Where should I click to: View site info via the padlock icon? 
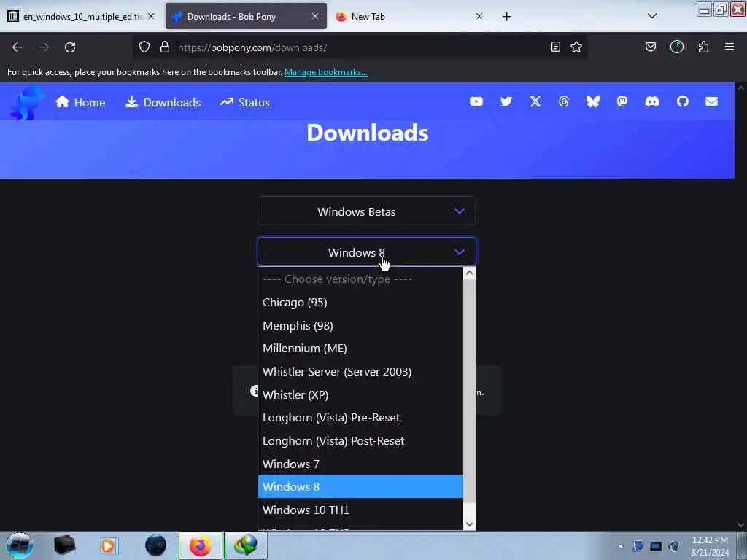click(165, 47)
